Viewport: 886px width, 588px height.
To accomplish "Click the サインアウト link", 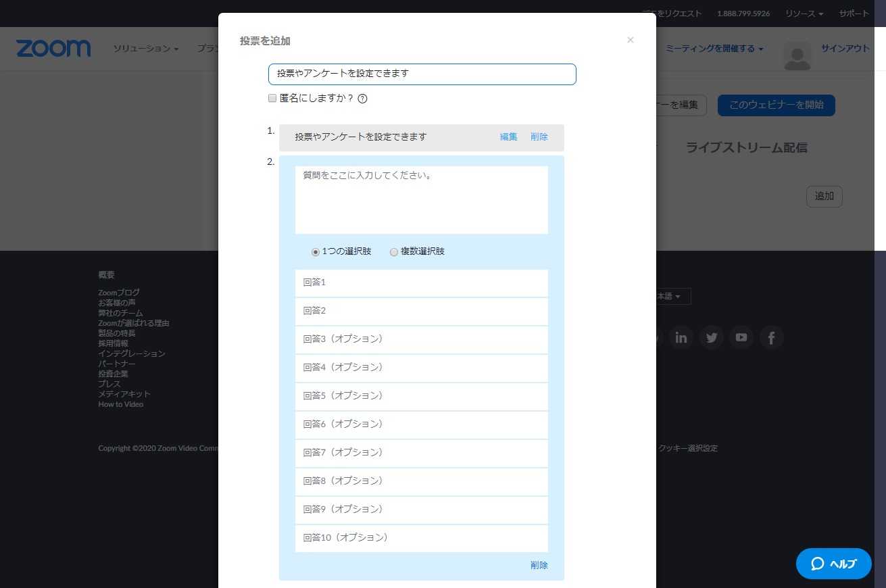I will click(x=845, y=49).
